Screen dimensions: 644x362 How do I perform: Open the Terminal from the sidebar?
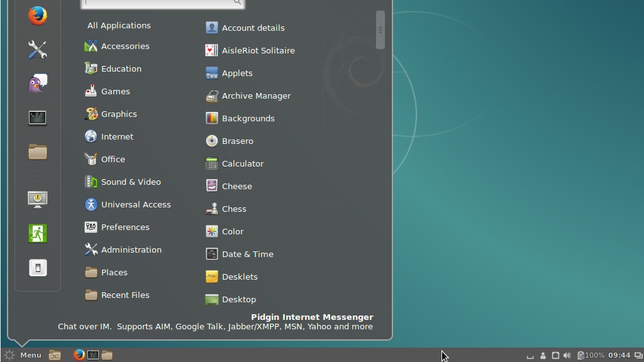(x=36, y=118)
